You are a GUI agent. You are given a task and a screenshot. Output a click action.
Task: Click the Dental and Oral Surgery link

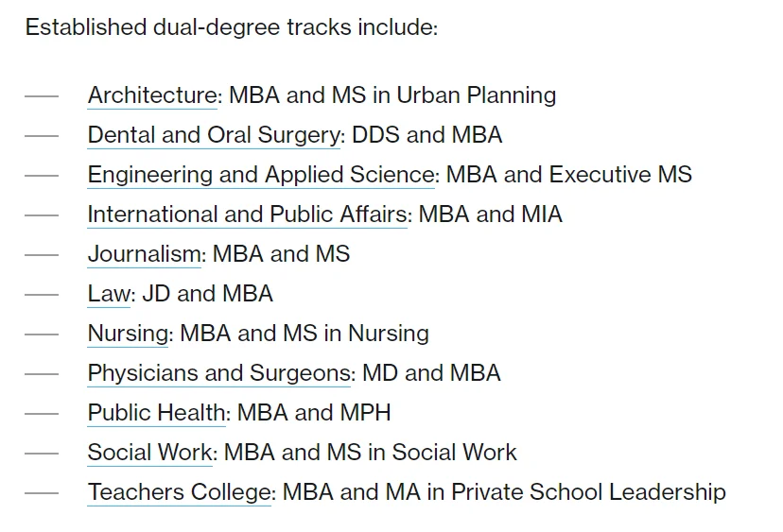[x=214, y=135]
